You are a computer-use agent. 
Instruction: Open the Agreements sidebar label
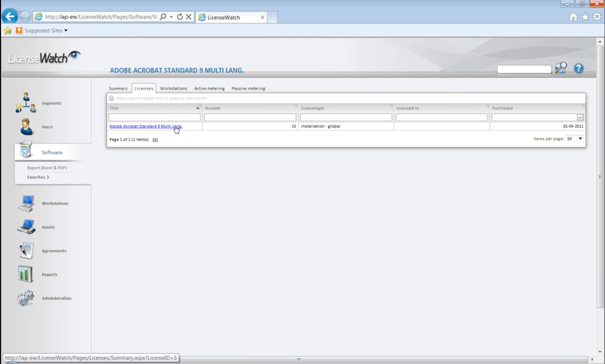tap(54, 251)
